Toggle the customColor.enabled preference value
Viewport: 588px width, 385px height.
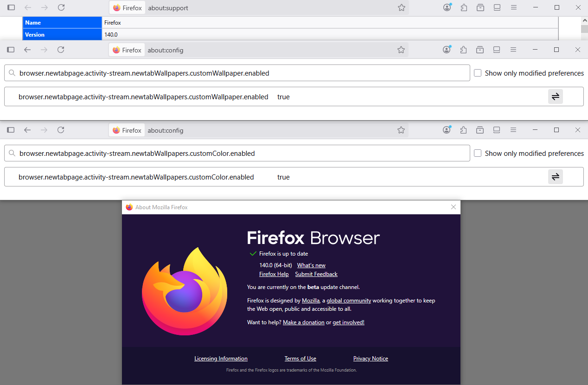[x=555, y=177]
